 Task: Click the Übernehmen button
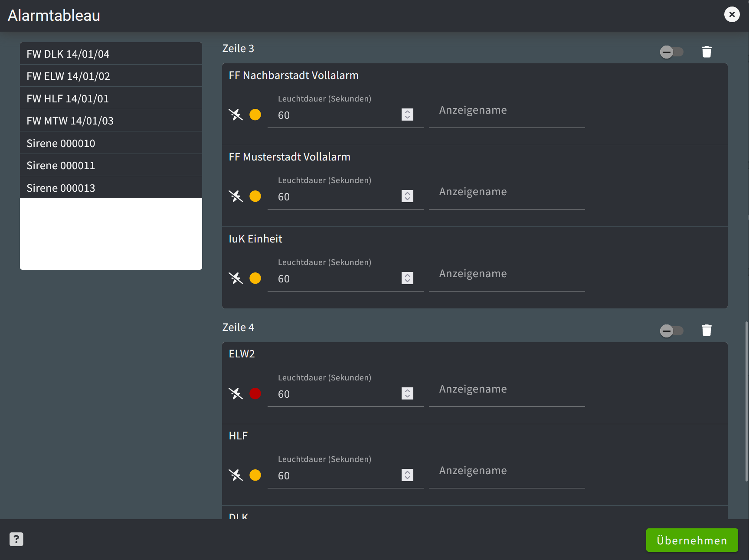tap(692, 540)
